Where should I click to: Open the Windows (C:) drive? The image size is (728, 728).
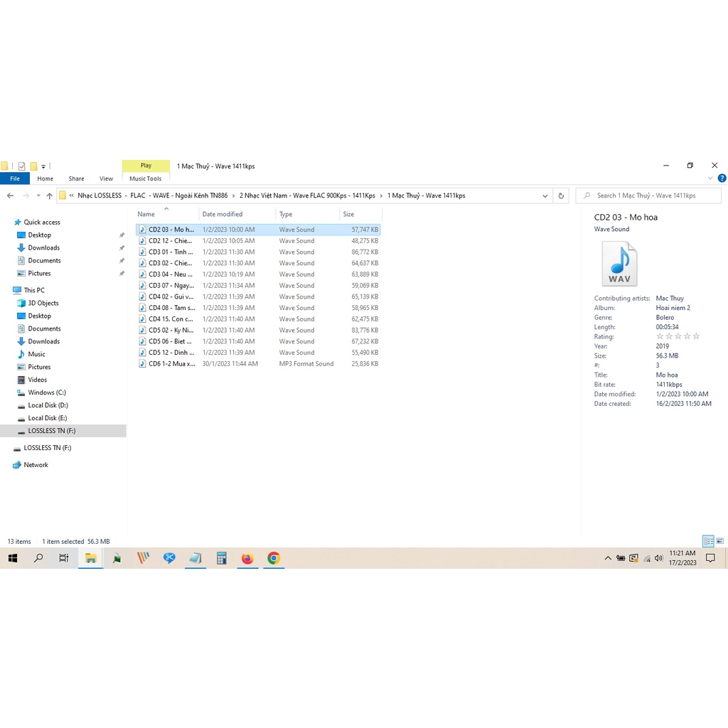[47, 392]
